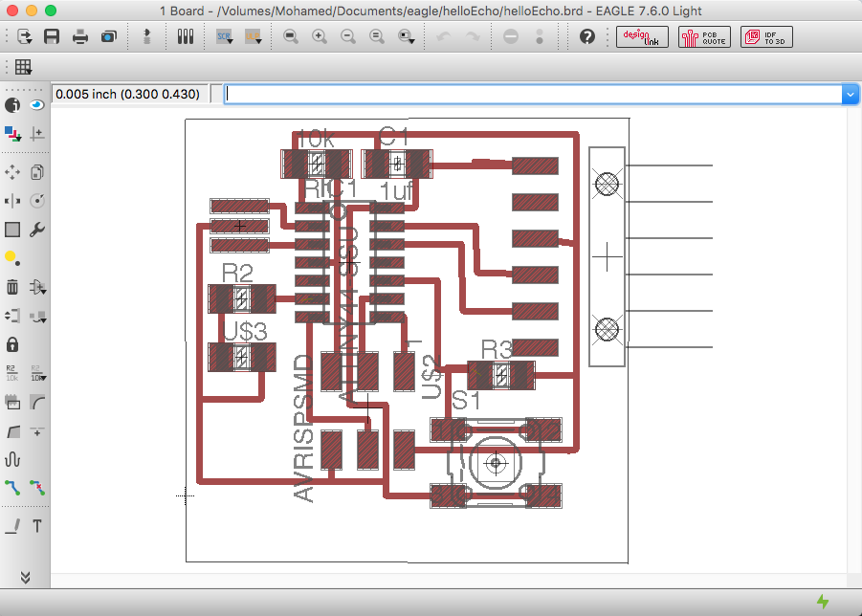Open the CAM processor icon
862x616 pixels.
click(109, 36)
